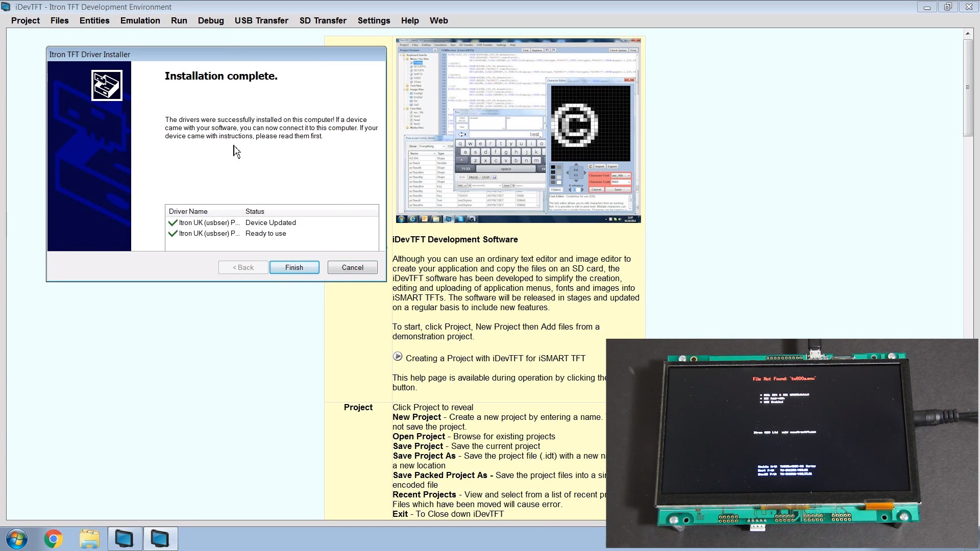Open Windows Start menu orb
The height and width of the screenshot is (551, 980).
pos(17,539)
